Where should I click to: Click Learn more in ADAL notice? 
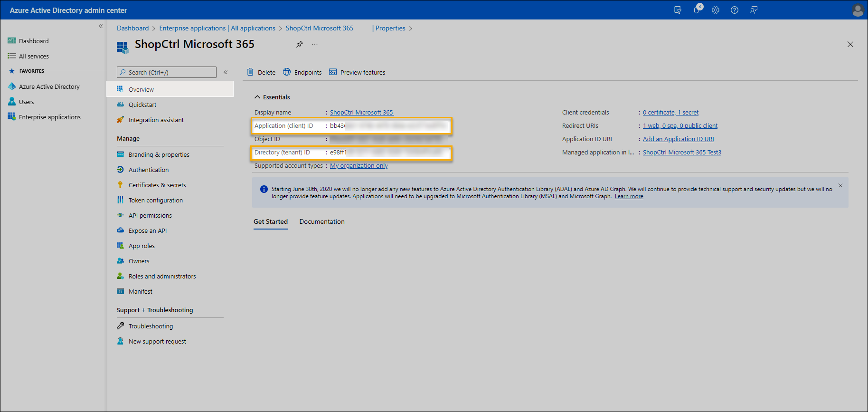click(x=629, y=196)
